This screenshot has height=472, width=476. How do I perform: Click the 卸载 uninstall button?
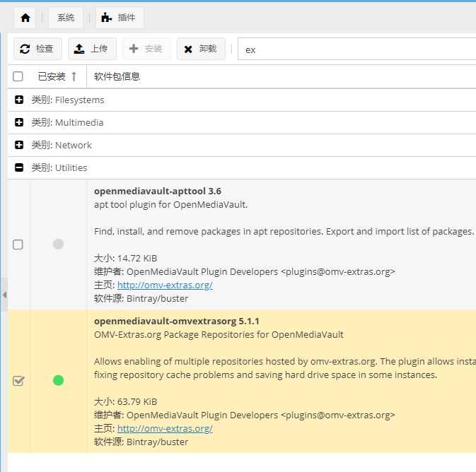201,49
